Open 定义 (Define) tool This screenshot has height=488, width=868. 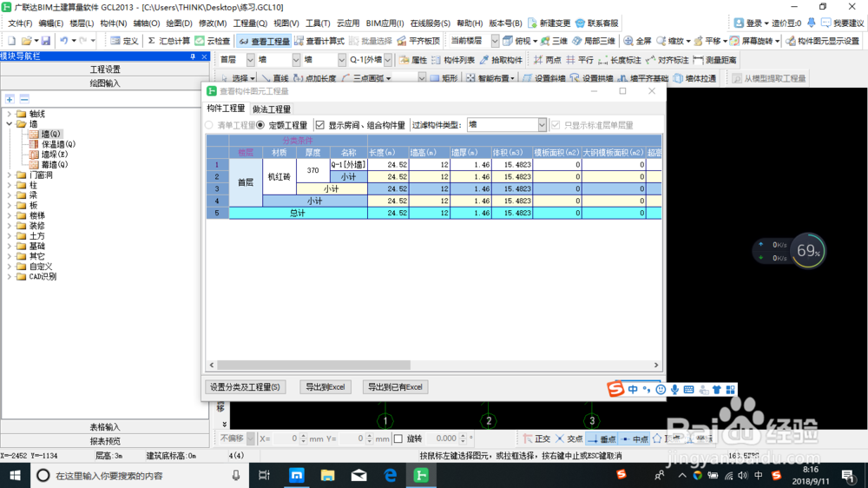pos(124,41)
